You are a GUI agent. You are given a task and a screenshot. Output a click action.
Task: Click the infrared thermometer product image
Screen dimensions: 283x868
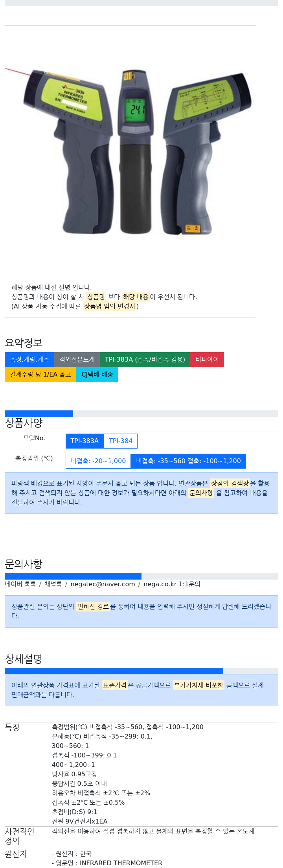click(130, 151)
